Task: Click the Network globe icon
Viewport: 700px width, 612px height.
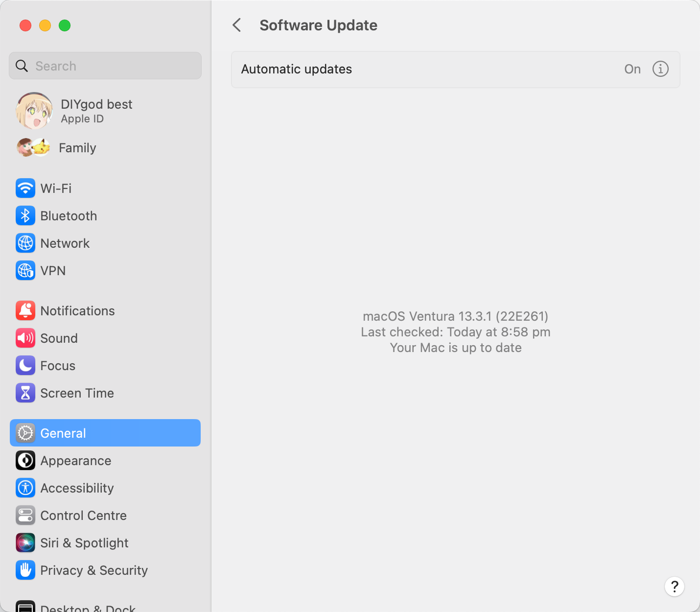Action: pyautogui.click(x=25, y=243)
